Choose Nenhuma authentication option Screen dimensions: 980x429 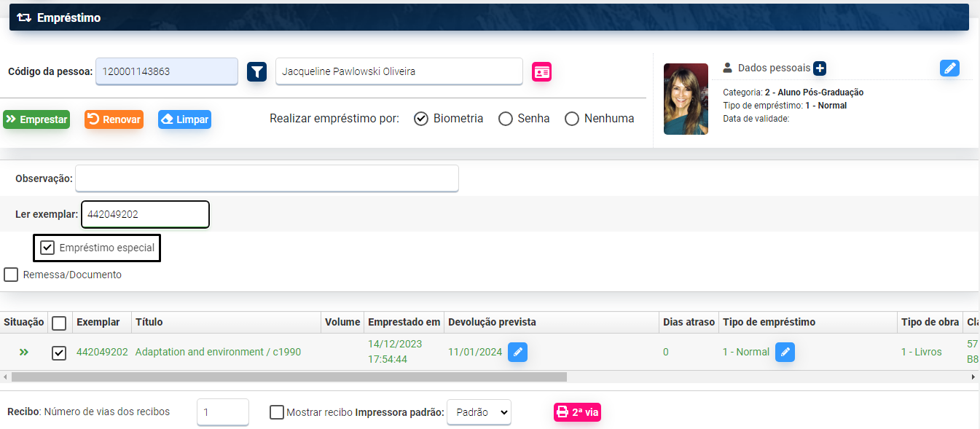pos(572,119)
